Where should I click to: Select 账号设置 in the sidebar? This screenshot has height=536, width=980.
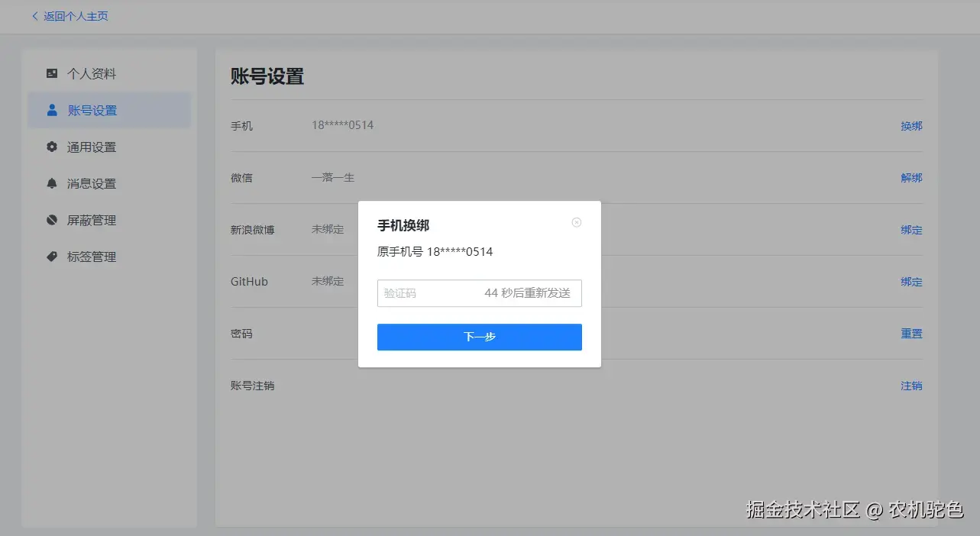(109, 111)
